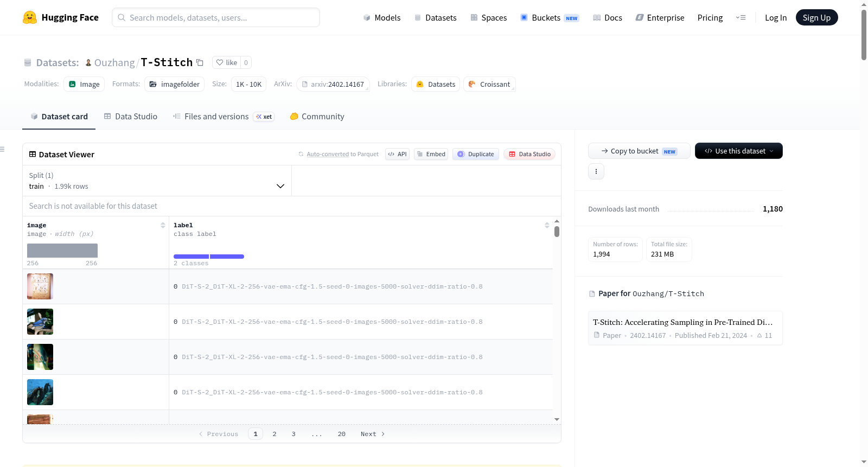Screen dimensions: 868x467
Task: Open the Use this dataset dropdown
Action: point(739,151)
